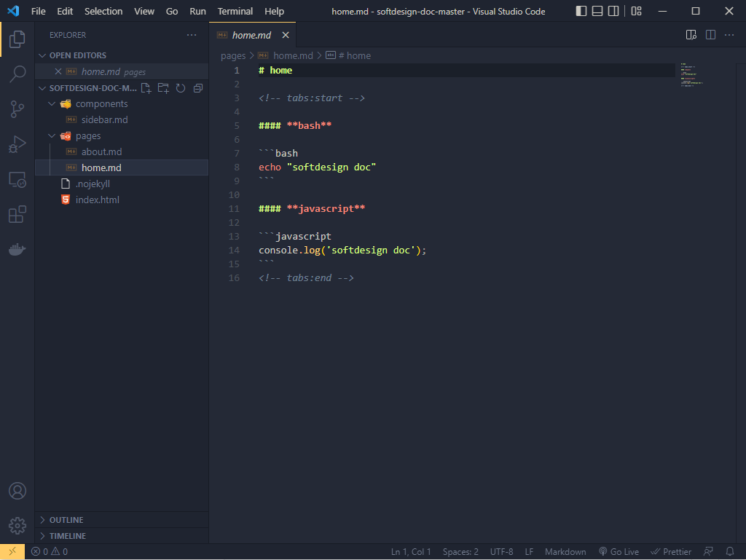Click the New File icon in explorer
Screen dimensions: 746x560
tap(146, 88)
